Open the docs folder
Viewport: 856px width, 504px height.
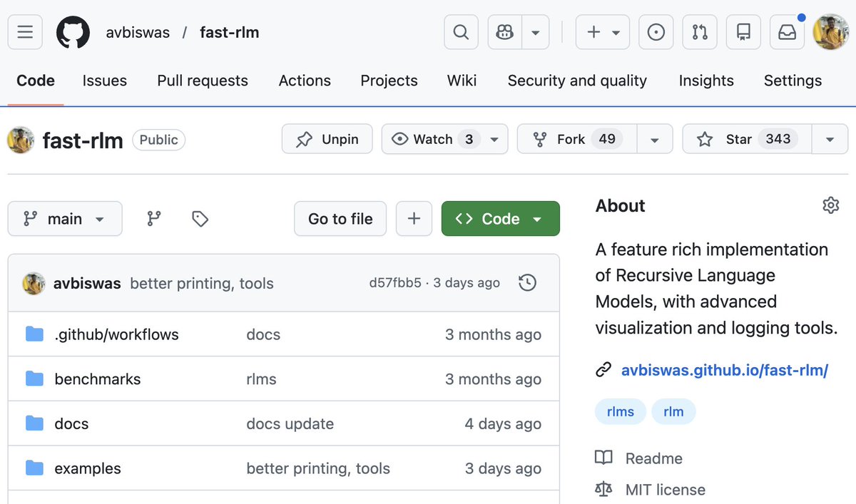coord(71,424)
